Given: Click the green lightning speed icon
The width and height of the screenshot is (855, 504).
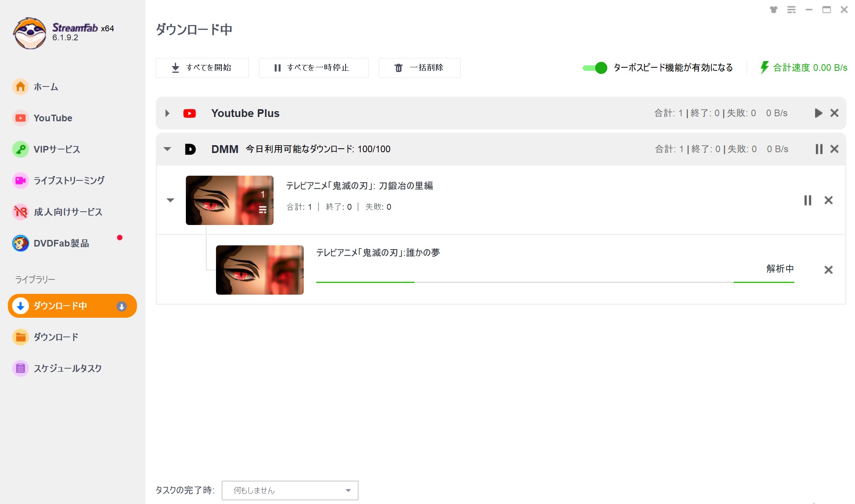Looking at the screenshot, I should [x=764, y=67].
